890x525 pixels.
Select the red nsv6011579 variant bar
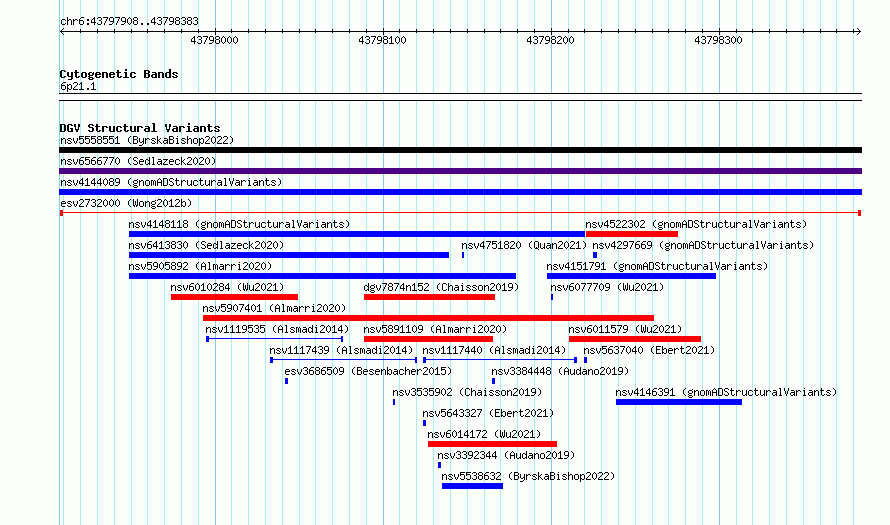[635, 339]
